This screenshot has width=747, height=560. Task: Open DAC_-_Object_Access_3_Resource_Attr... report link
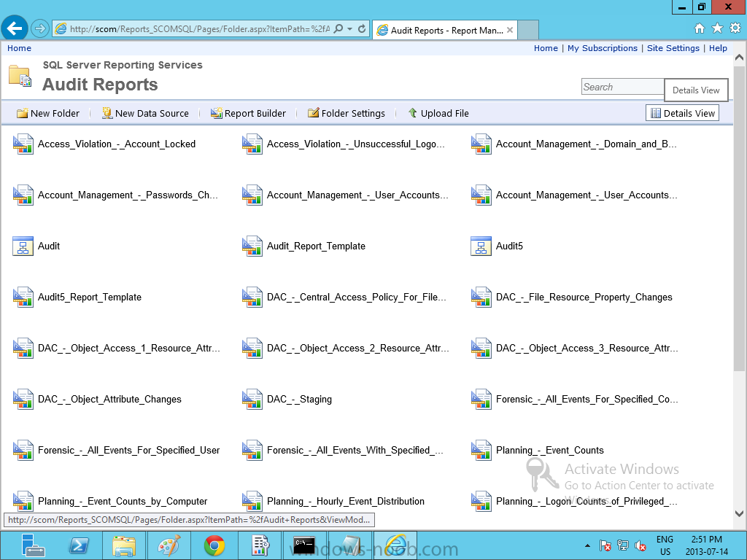point(587,348)
